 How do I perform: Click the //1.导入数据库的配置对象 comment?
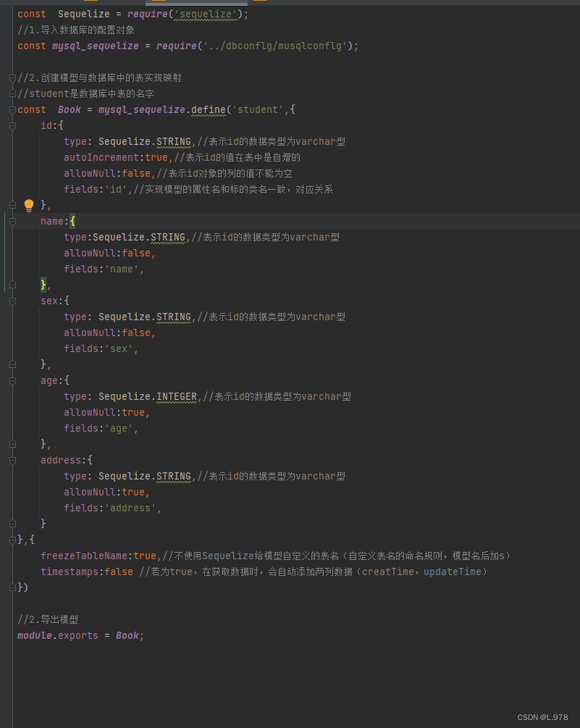[76, 30]
